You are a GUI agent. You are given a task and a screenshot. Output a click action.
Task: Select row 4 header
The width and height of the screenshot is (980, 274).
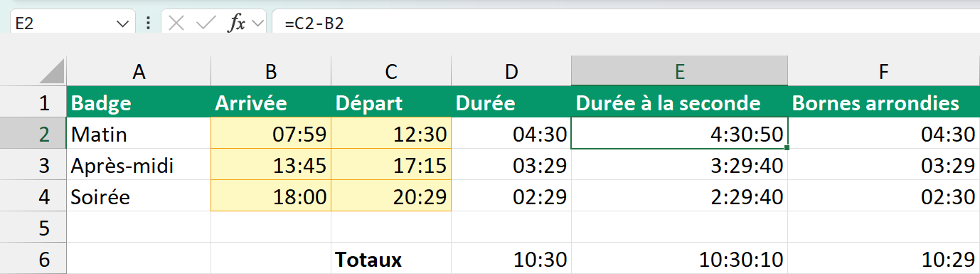click(x=33, y=196)
